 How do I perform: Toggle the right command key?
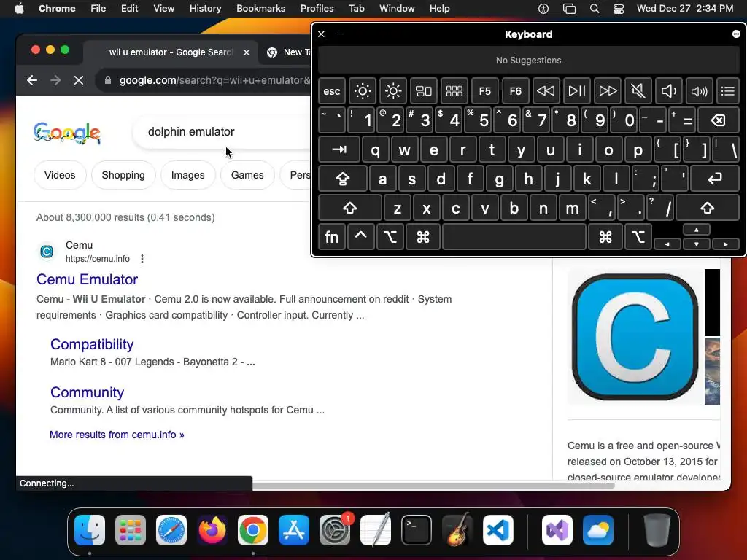pyautogui.click(x=605, y=237)
